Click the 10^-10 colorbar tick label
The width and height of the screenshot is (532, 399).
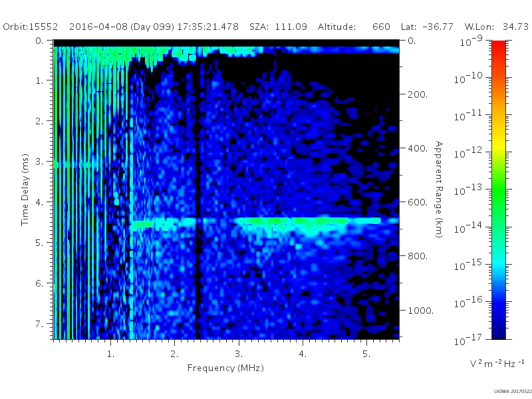pyautogui.click(x=468, y=78)
